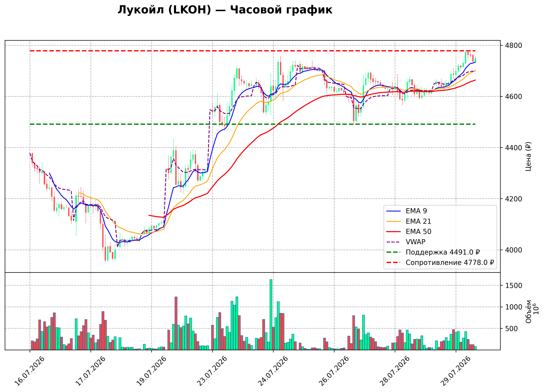This screenshot has width=545, height=392.
Task: Click the Цена (₽) axis label
Action: pos(528,156)
